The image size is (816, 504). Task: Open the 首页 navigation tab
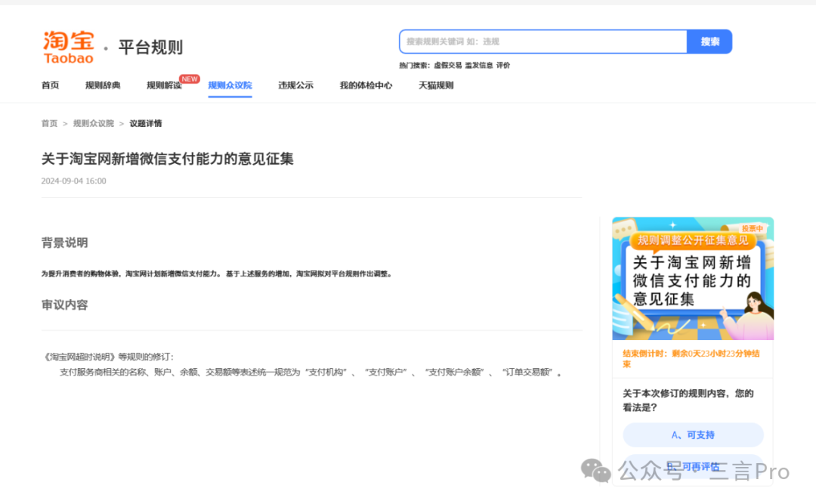tap(50, 85)
